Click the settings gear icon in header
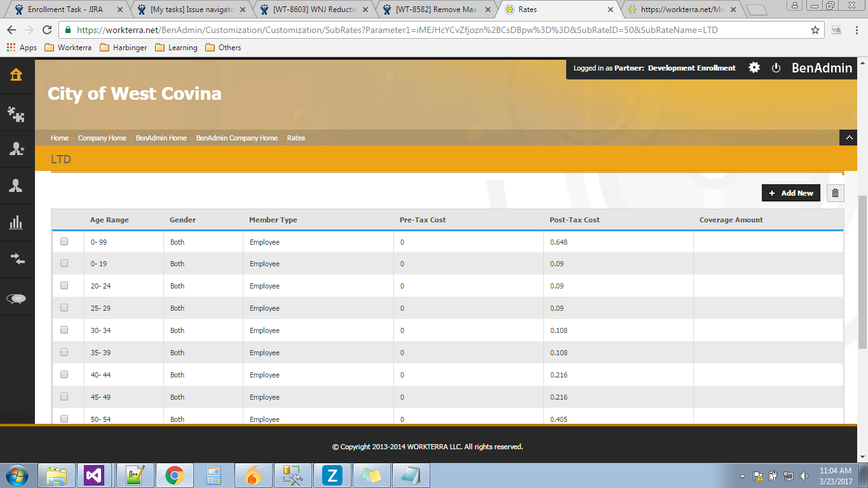 click(x=754, y=67)
